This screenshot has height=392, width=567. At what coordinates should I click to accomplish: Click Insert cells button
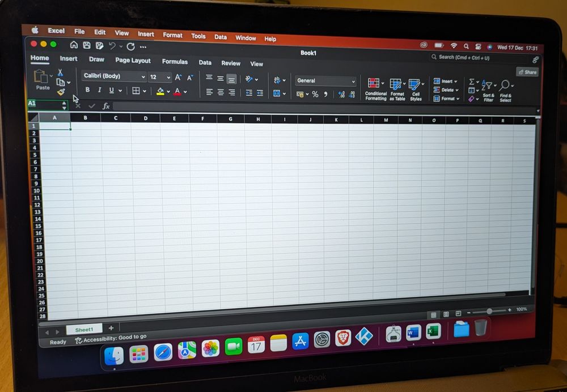(445, 82)
